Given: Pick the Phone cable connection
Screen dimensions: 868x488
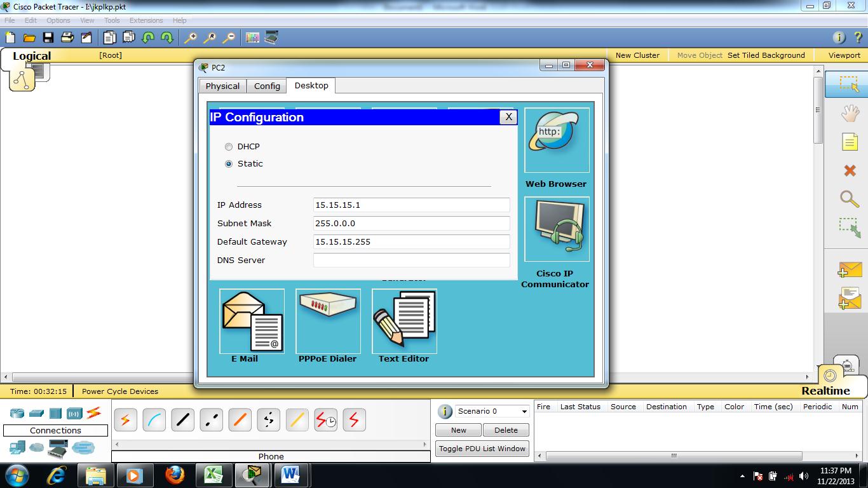Looking at the screenshot, I should (x=268, y=420).
